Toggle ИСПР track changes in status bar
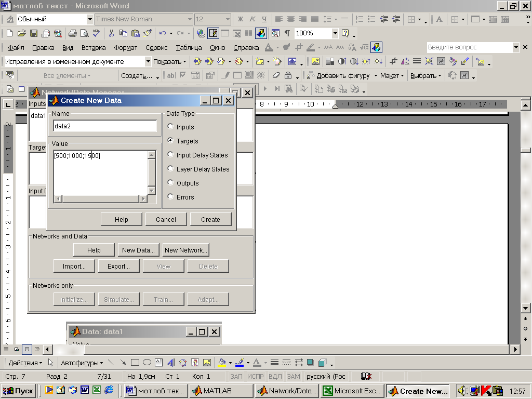This screenshot has height=399, width=532. point(255,377)
